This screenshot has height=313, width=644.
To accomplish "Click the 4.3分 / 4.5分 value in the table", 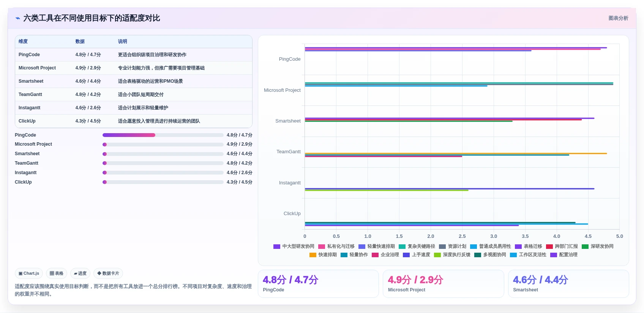I will (x=88, y=121).
